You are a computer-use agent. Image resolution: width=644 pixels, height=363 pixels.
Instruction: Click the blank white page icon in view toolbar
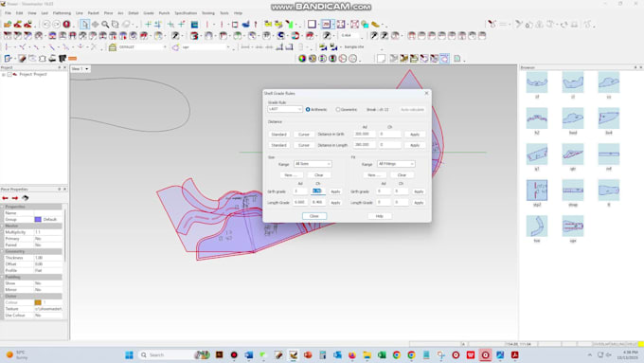(x=381, y=59)
